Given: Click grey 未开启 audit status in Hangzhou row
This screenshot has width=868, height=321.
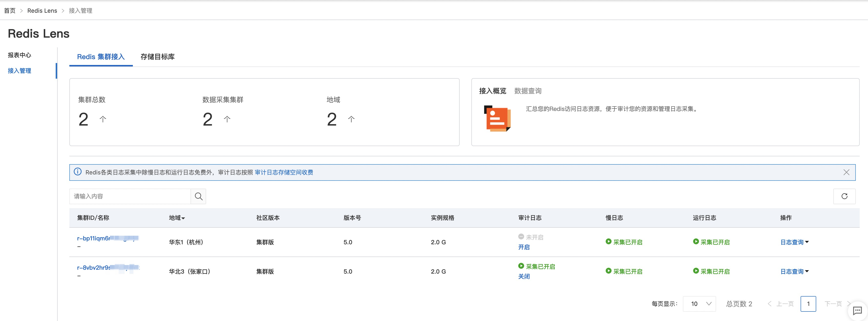Looking at the screenshot, I should click(x=531, y=237).
